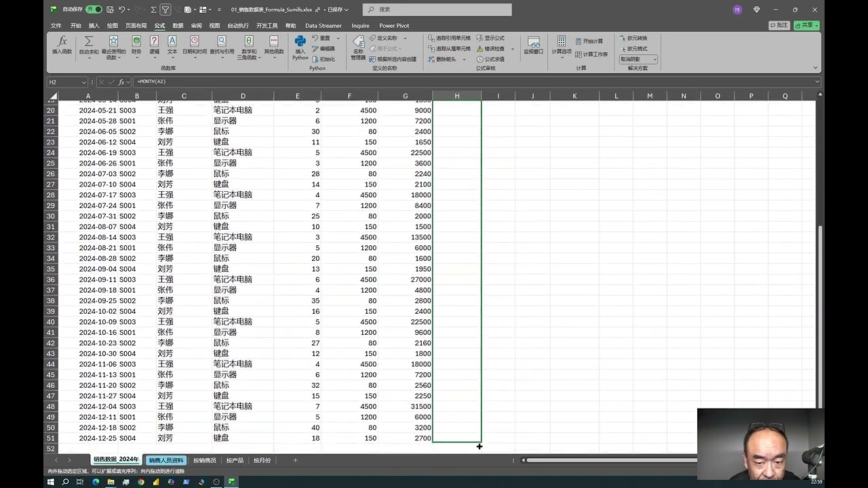Open the 销售人员资料 sheet tab
Viewport: 868px width, 488px height.
(166, 460)
